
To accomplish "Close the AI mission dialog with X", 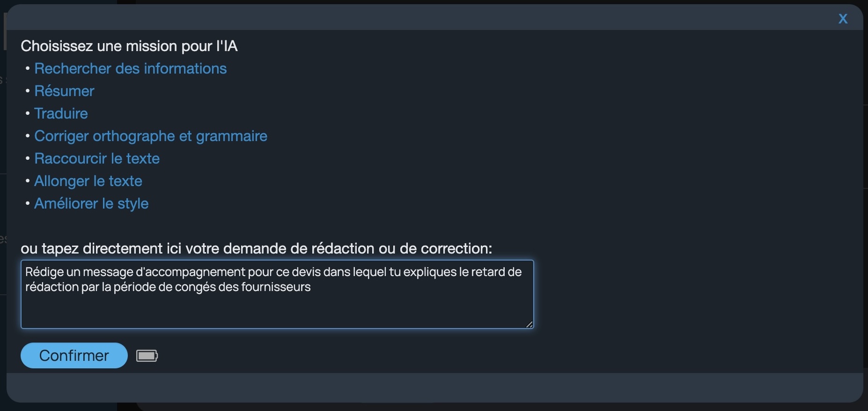I will (843, 19).
